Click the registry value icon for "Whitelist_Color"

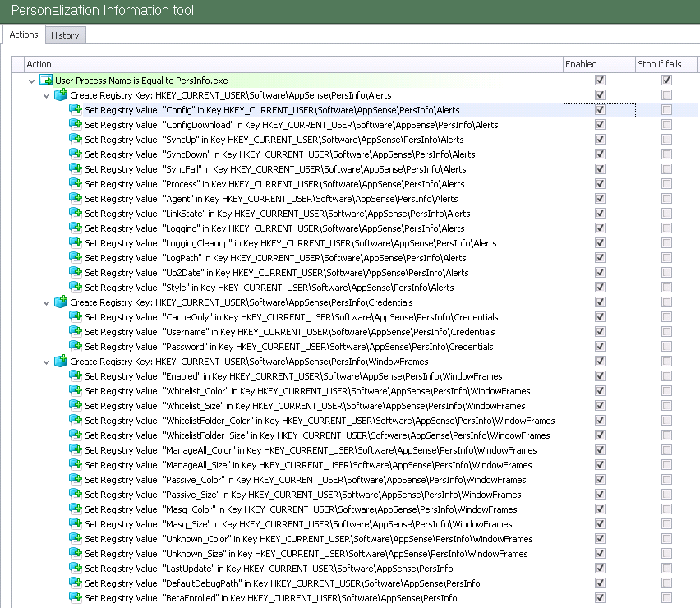[x=76, y=390]
